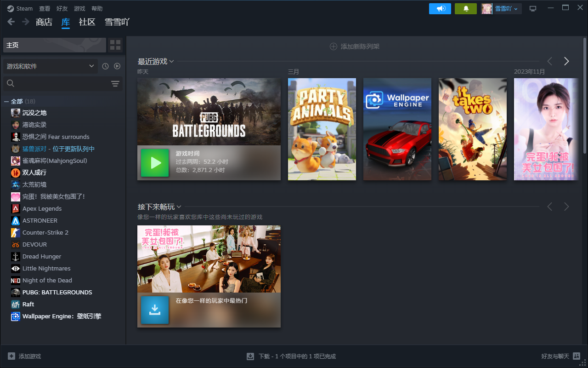Toggle ready-to-play filter icon
588x368 pixels.
117,66
